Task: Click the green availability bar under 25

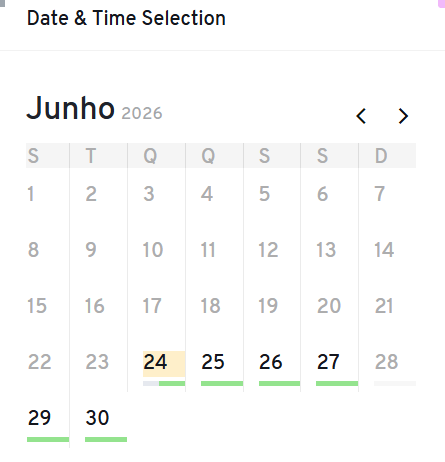Action: [222, 384]
